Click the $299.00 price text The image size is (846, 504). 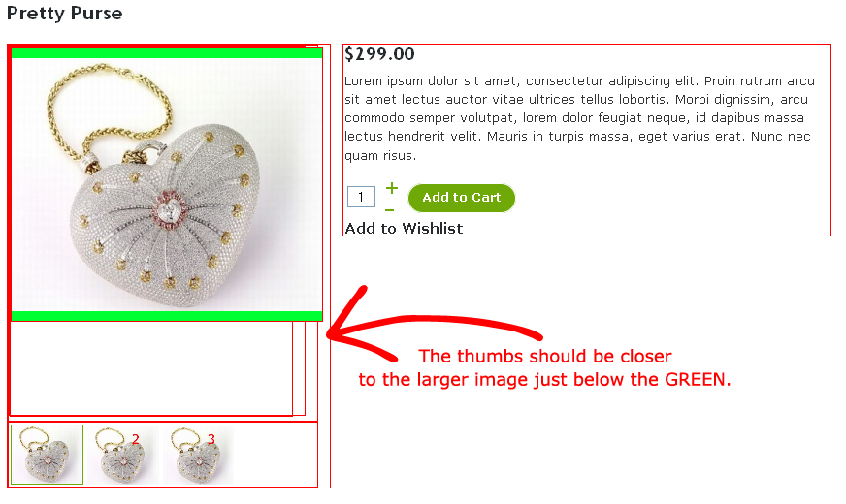click(x=379, y=54)
